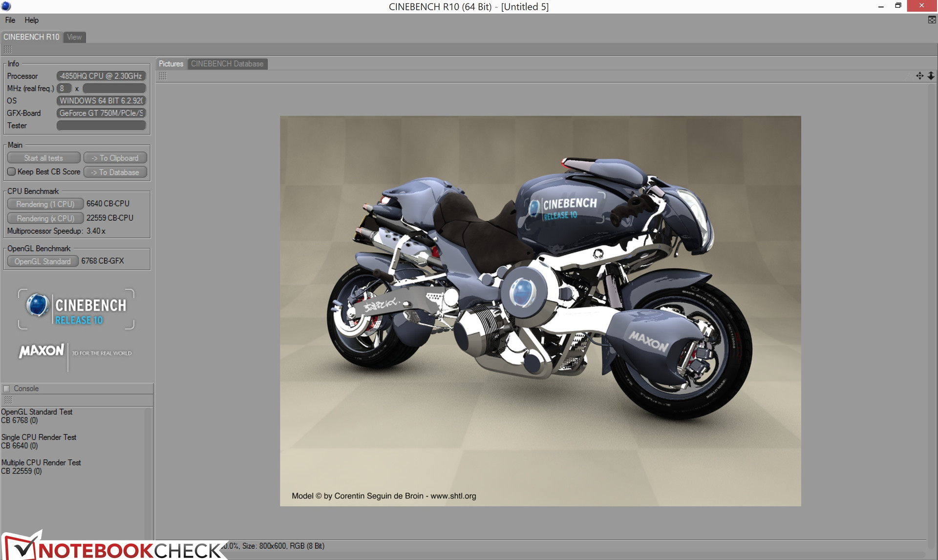The width and height of the screenshot is (938, 560).
Task: Click the Processor info field
Action: [101, 76]
